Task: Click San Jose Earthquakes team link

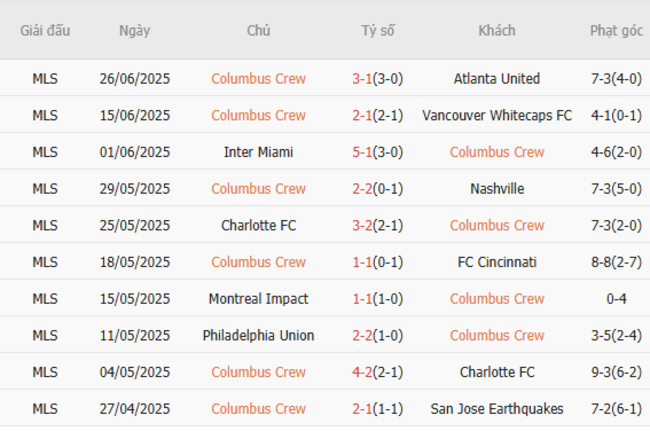Action: tap(497, 409)
